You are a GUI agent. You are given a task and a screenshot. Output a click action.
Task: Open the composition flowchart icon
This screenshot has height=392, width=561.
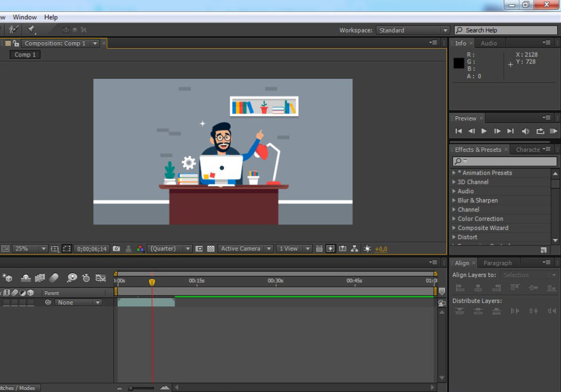(354, 249)
